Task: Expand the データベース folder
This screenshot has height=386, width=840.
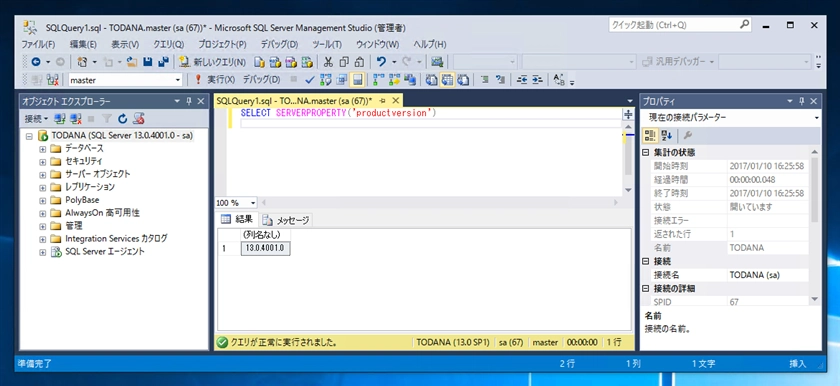Action: [x=43, y=148]
